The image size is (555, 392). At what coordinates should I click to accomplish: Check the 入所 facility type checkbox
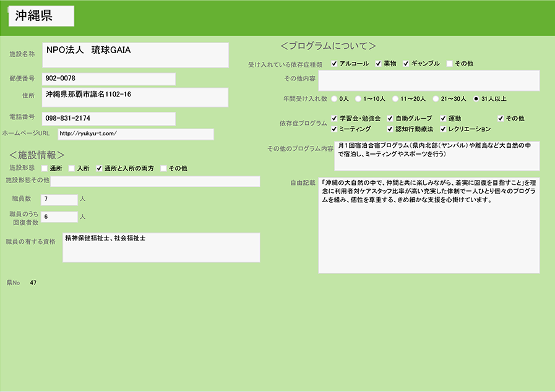click(x=72, y=168)
